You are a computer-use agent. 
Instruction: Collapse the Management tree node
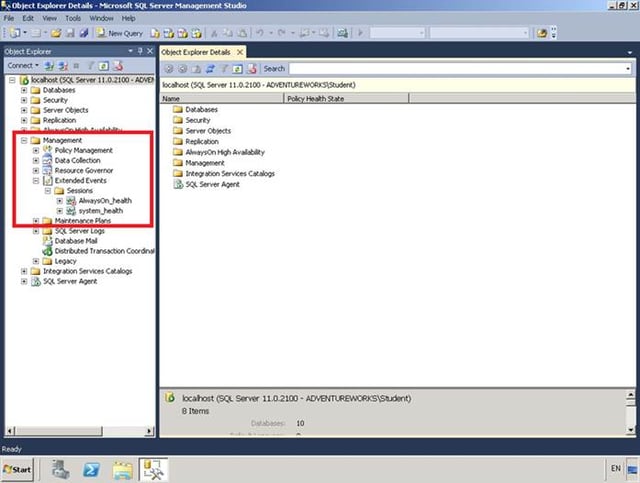pyautogui.click(x=24, y=140)
